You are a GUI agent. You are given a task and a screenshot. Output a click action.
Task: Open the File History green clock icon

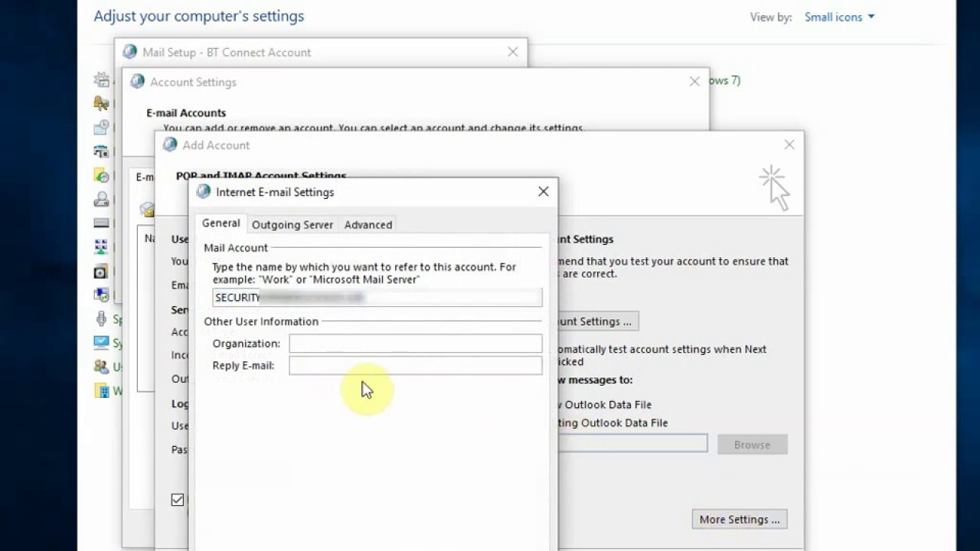point(101,175)
